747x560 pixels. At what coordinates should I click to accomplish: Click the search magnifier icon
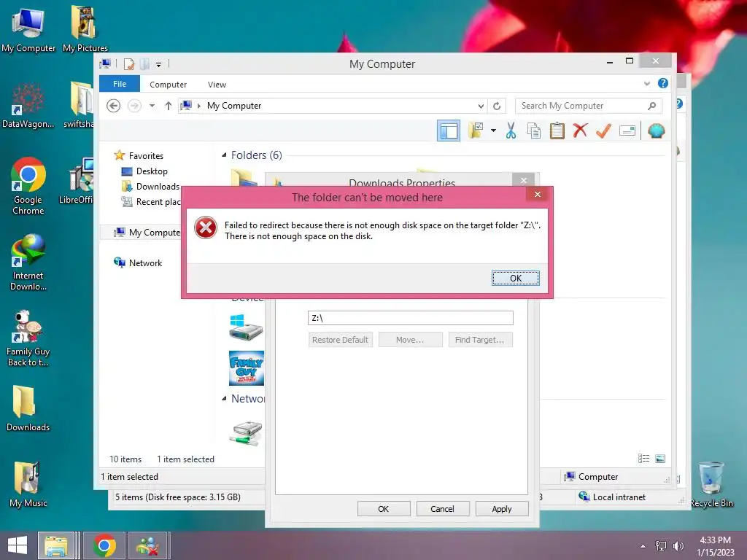pyautogui.click(x=651, y=106)
